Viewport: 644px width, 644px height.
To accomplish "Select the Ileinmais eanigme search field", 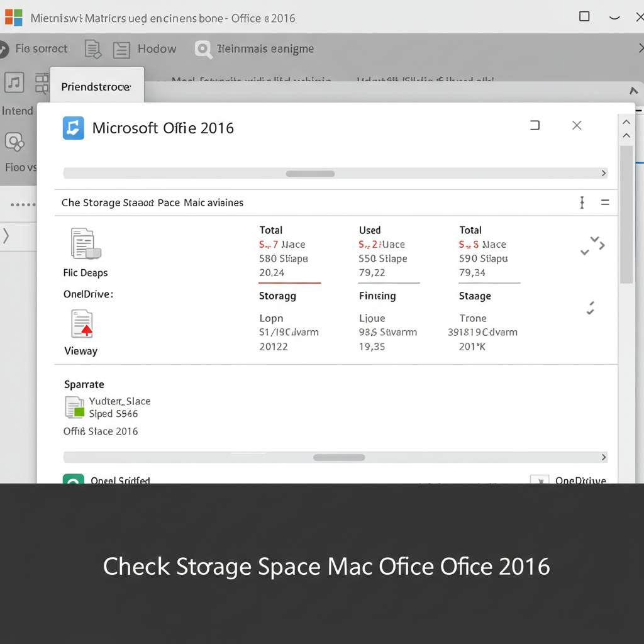I will coord(265,49).
